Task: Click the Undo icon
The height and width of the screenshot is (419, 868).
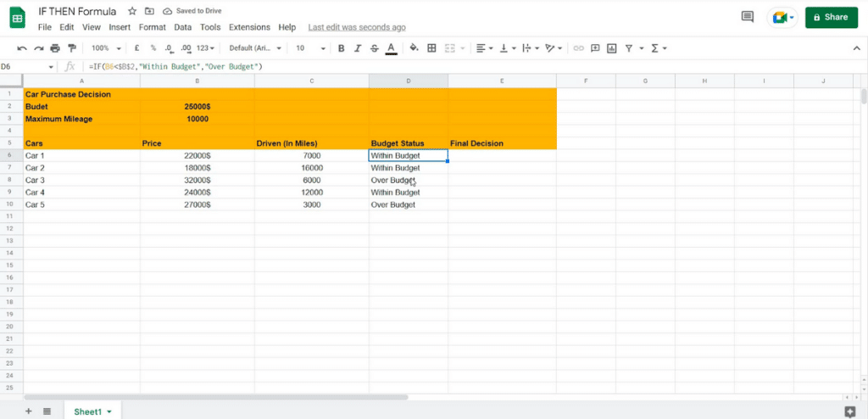Action: 22,48
